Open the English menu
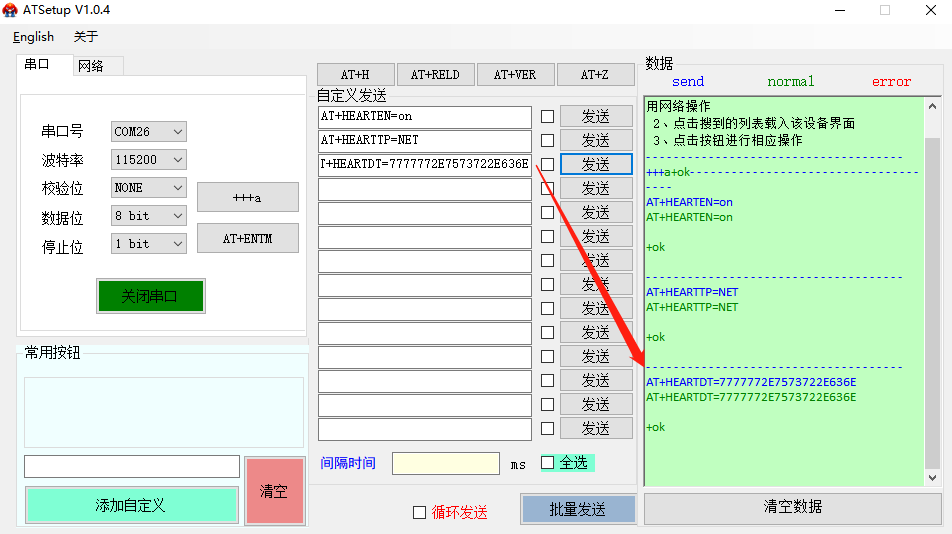The width and height of the screenshot is (952, 534). [34, 37]
